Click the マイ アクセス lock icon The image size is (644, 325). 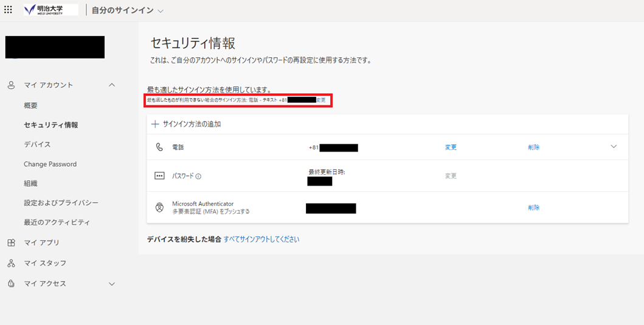(11, 284)
